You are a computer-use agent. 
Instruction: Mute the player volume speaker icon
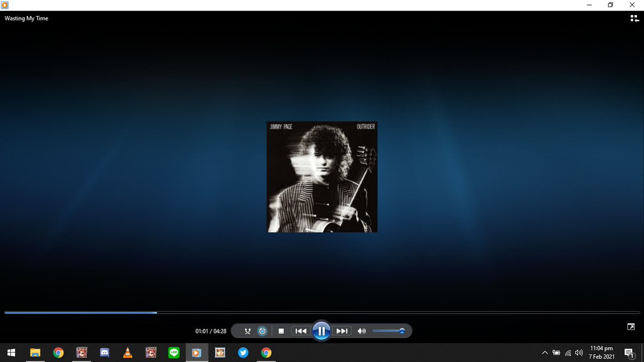coord(362,331)
